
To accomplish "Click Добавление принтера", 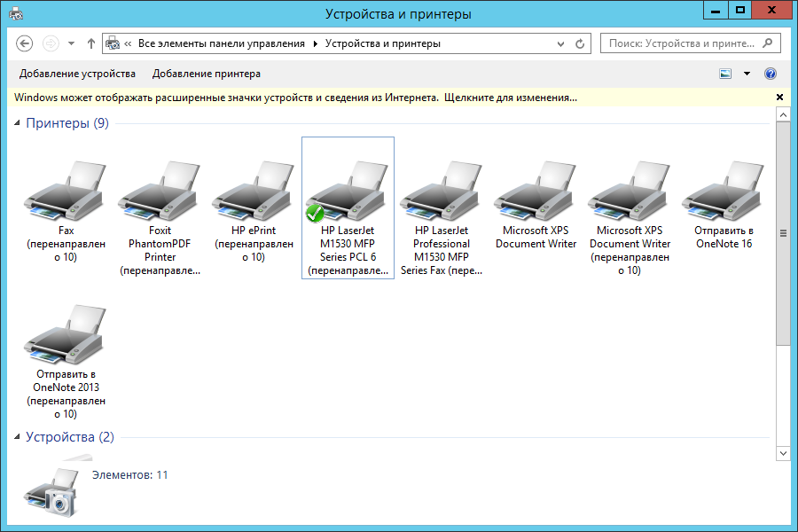I will click(206, 74).
